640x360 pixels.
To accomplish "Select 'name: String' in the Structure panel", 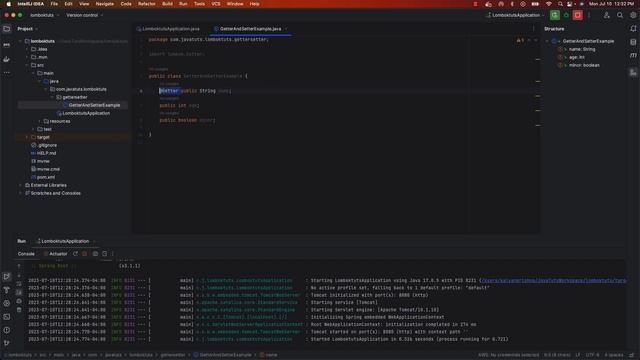I will pyautogui.click(x=582, y=49).
